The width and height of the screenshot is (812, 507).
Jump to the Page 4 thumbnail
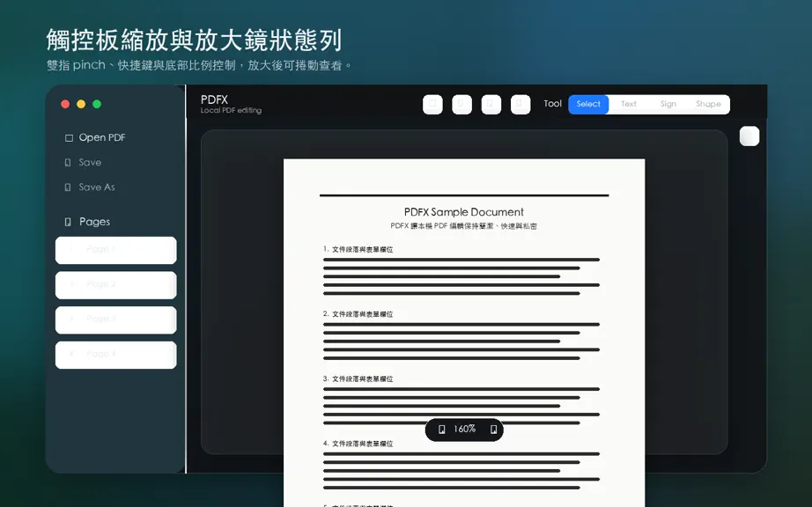116,355
